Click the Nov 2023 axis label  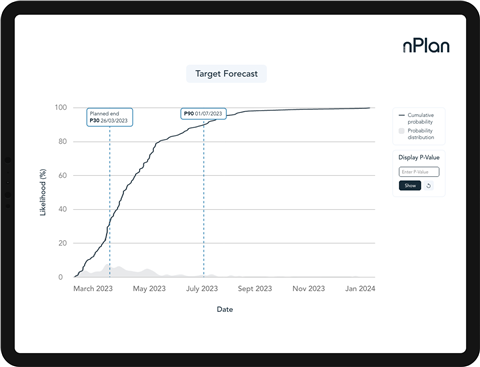click(x=309, y=289)
